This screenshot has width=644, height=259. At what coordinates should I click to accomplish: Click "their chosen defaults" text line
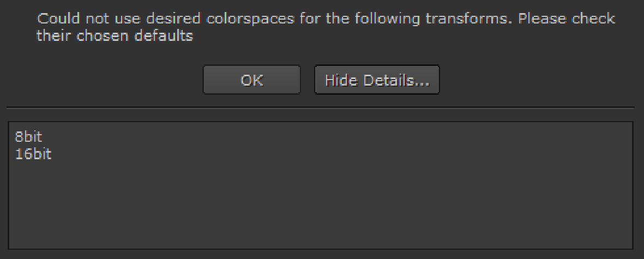(x=115, y=37)
